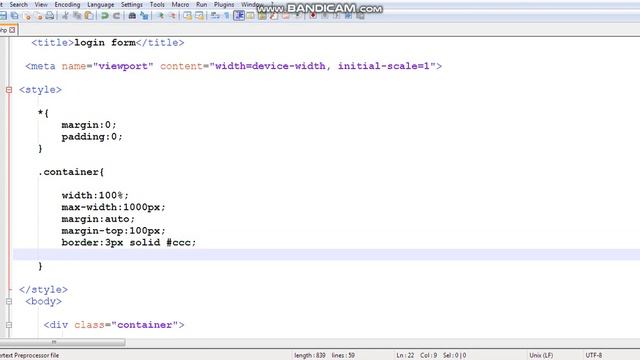640x360 pixels.
Task: Click the opening <style> tag text
Action: pos(40,90)
